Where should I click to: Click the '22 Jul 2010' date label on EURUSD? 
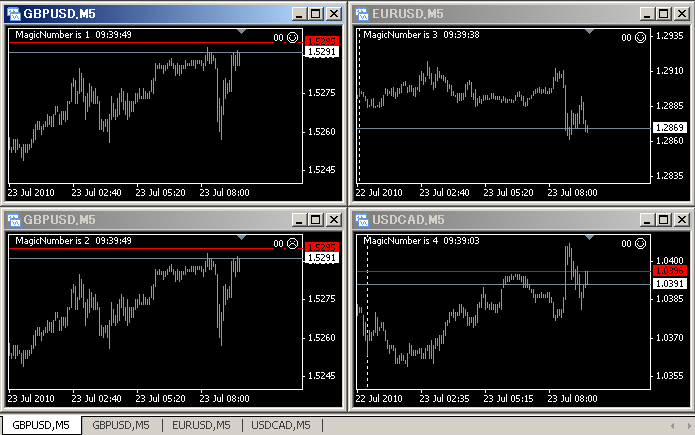point(379,193)
